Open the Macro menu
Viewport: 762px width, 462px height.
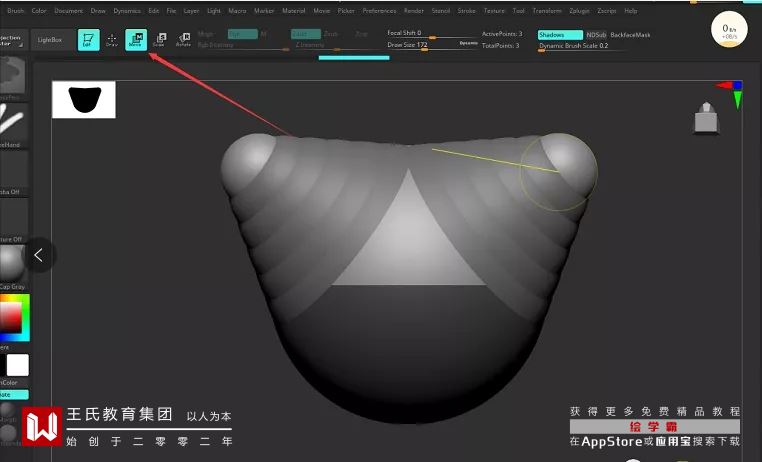237,11
